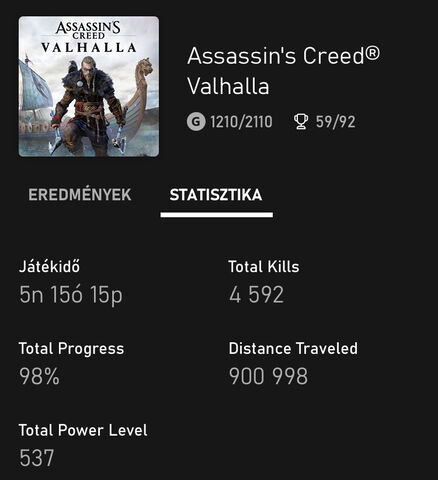This screenshot has width=438, height=480.
Task: Click the white underline beneath STATISZTIKA
Action: point(217,215)
